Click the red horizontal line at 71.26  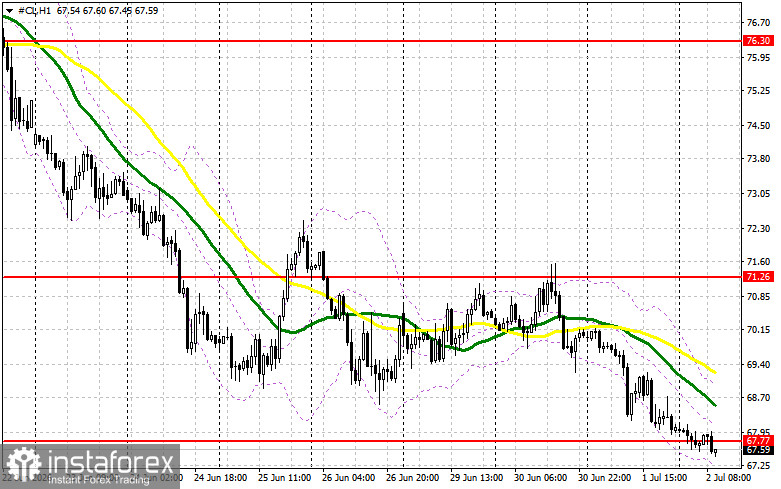373,277
